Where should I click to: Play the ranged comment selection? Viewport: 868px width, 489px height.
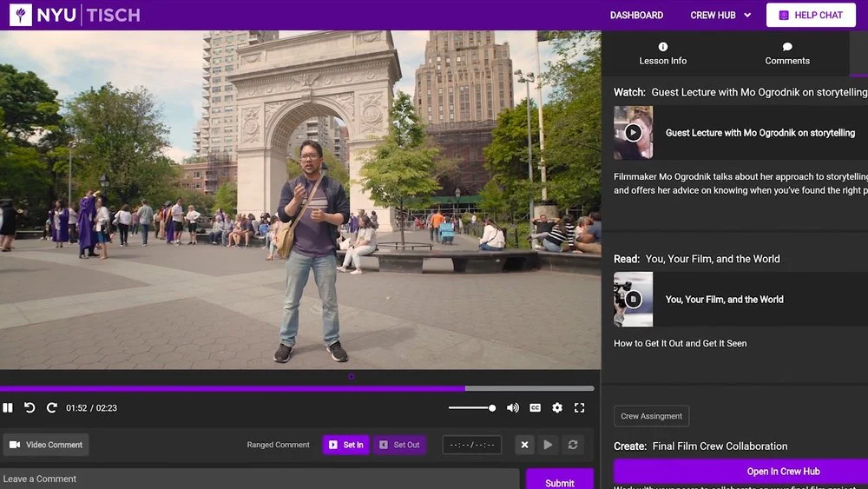[x=548, y=445]
